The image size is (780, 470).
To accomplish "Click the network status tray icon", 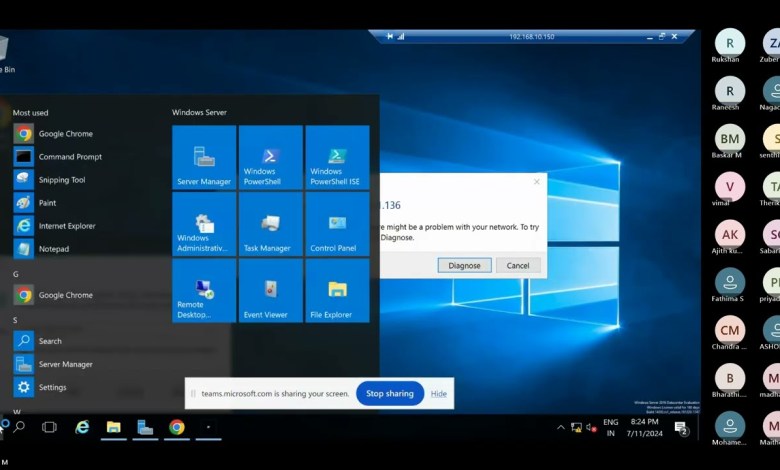I will [576, 427].
